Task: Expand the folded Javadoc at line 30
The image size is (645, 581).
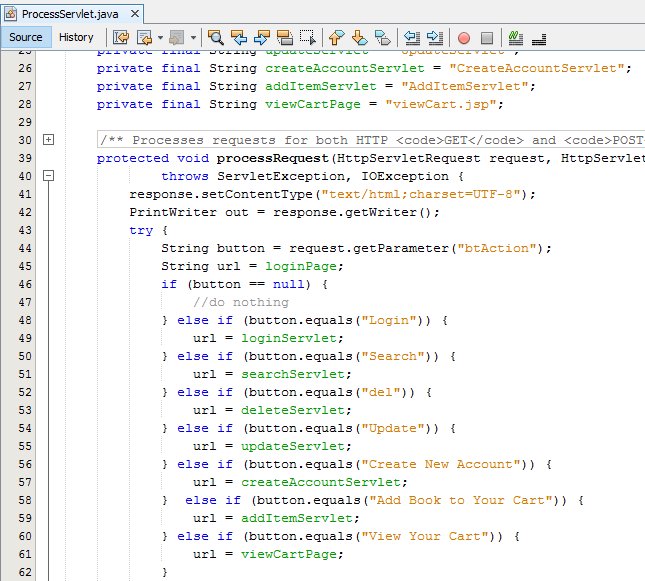Action: tap(49, 140)
